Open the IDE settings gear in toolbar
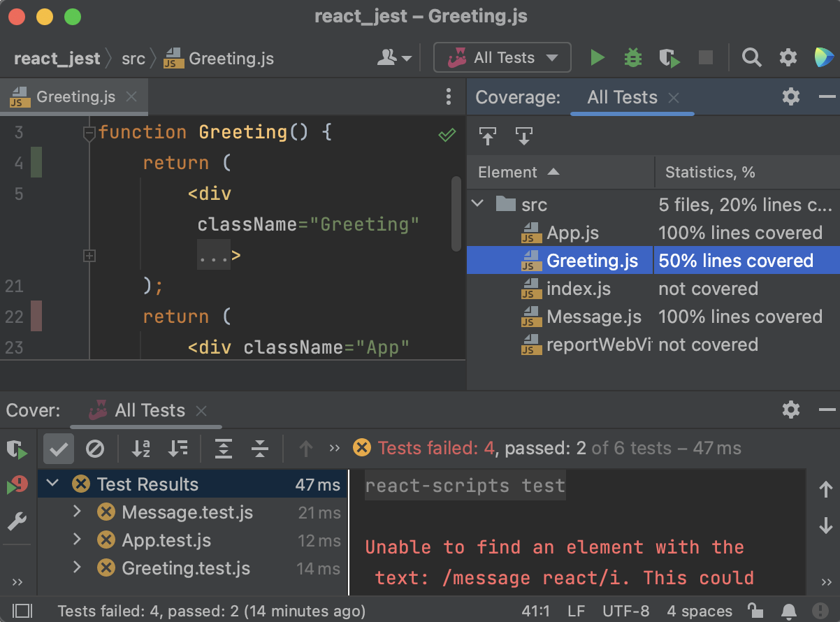Image resolution: width=840 pixels, height=622 pixels. click(788, 57)
